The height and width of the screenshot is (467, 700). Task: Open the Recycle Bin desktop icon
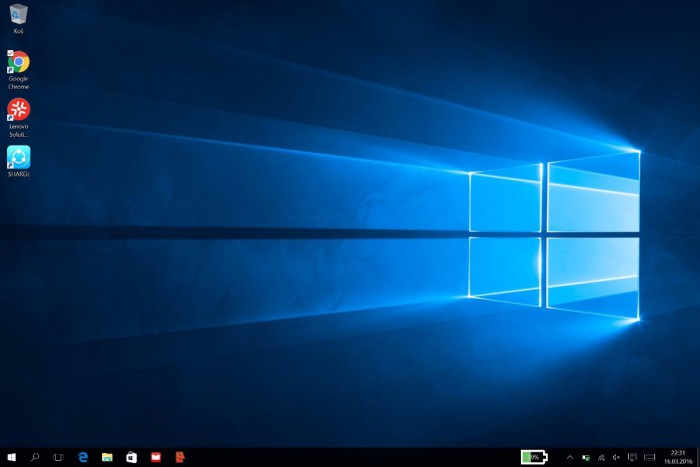pyautogui.click(x=18, y=15)
